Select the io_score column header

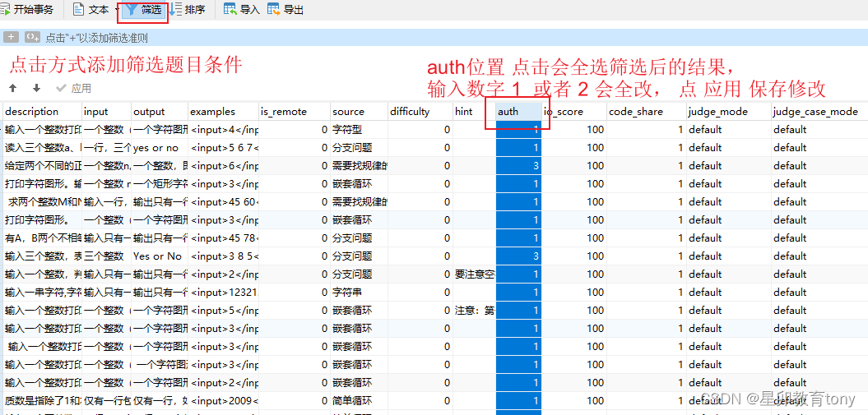[573, 112]
